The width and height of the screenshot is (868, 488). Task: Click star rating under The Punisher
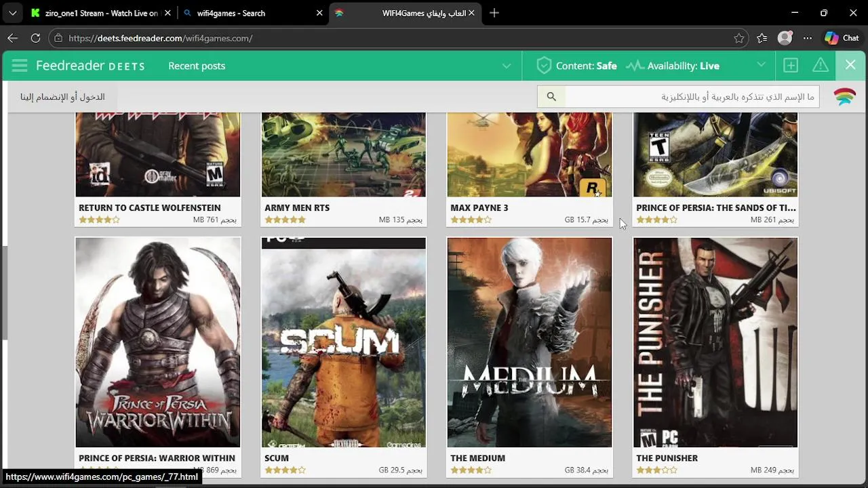656,470
